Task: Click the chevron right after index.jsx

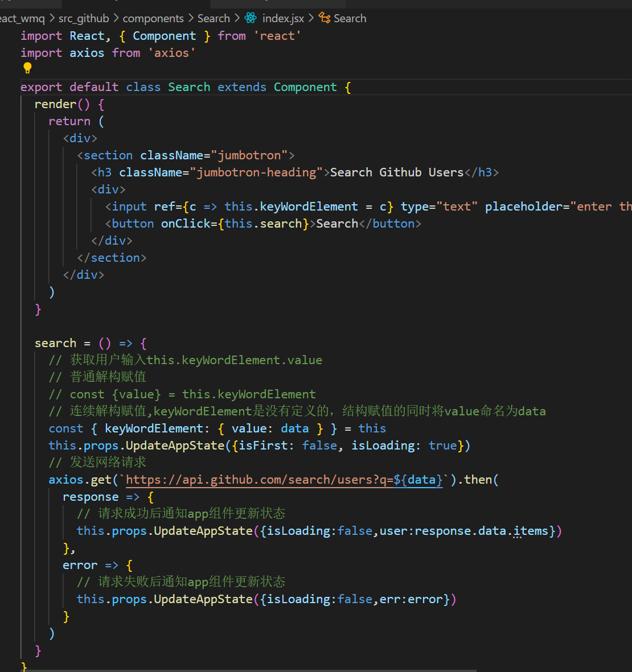Action: [x=311, y=18]
